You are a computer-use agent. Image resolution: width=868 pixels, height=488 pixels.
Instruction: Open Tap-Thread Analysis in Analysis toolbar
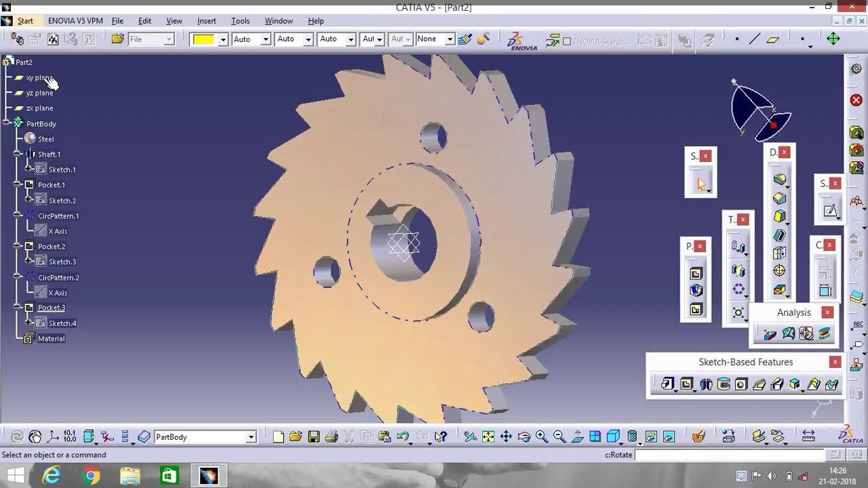coord(806,333)
